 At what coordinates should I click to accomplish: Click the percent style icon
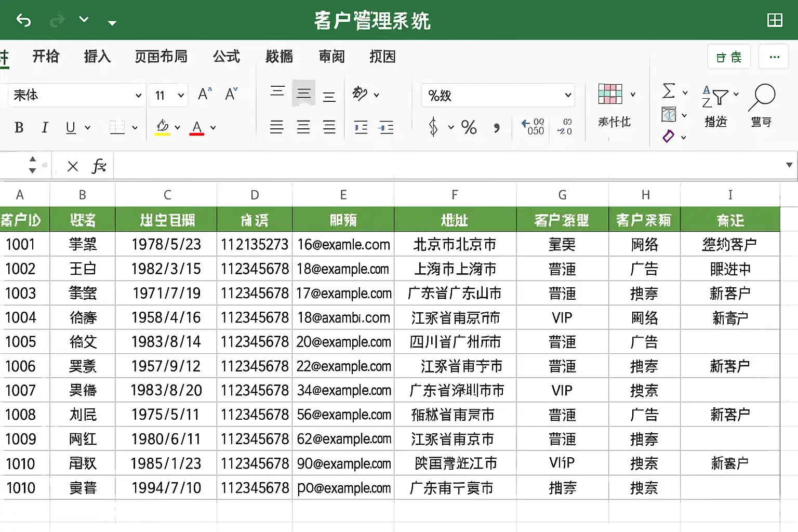pyautogui.click(x=469, y=127)
